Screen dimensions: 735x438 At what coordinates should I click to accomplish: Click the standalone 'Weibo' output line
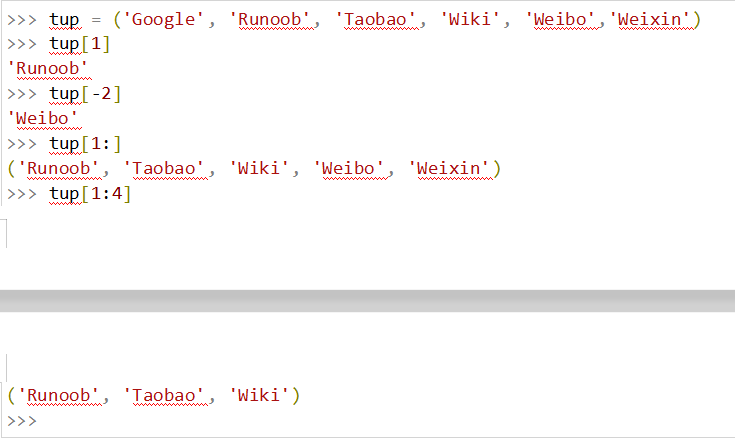click(x=43, y=119)
